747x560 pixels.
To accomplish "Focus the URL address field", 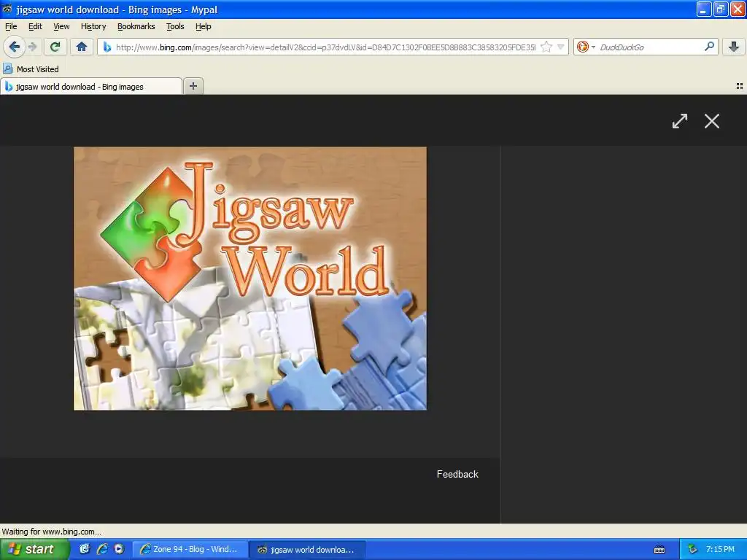I will [x=325, y=47].
